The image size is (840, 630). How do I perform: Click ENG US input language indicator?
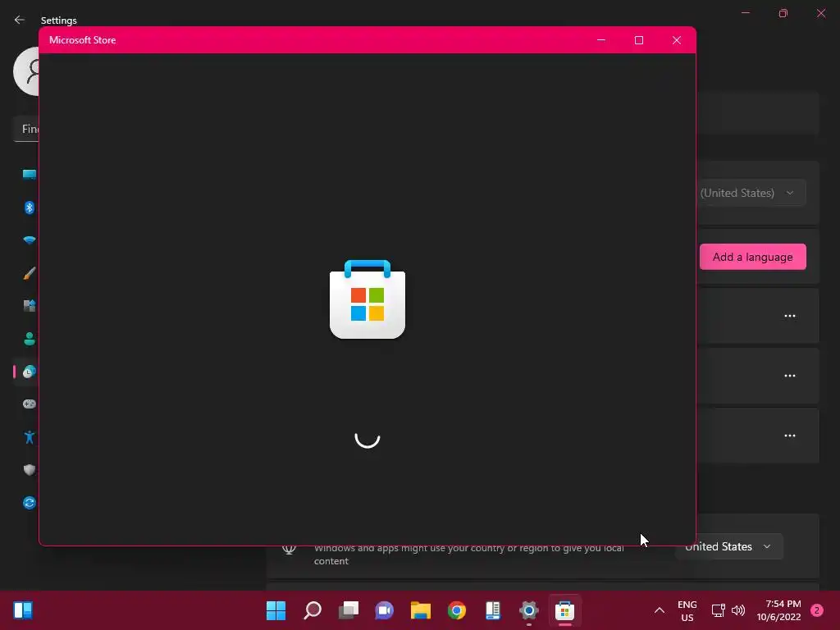[687, 610]
